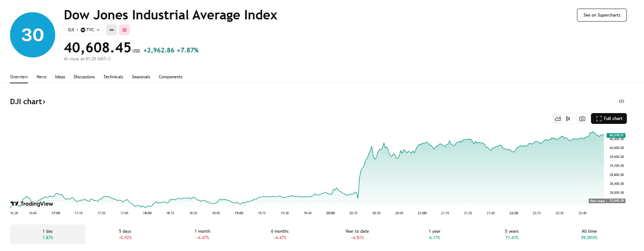Switch chart to candlestick view

568,118
